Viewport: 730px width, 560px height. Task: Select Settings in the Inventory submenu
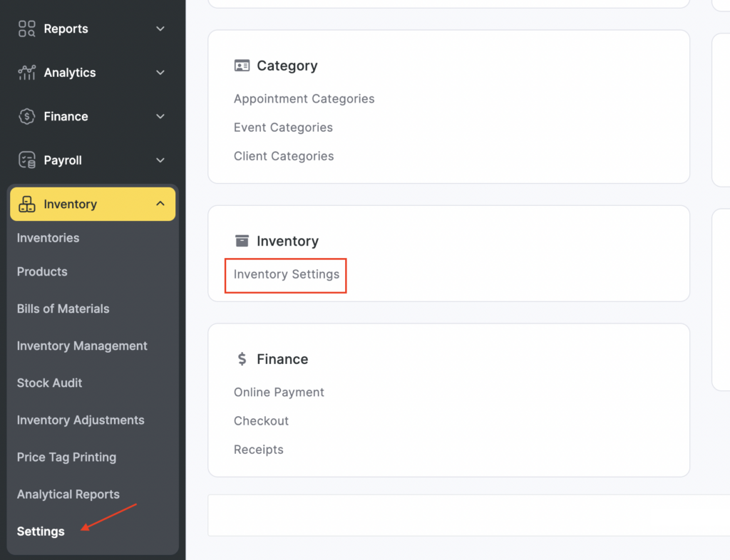pos(41,532)
